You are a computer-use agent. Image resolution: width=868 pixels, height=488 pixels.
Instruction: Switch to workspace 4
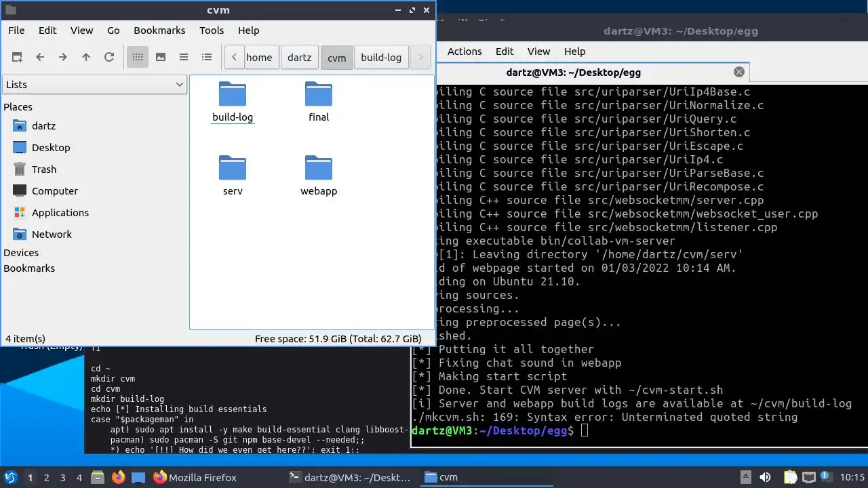79,478
